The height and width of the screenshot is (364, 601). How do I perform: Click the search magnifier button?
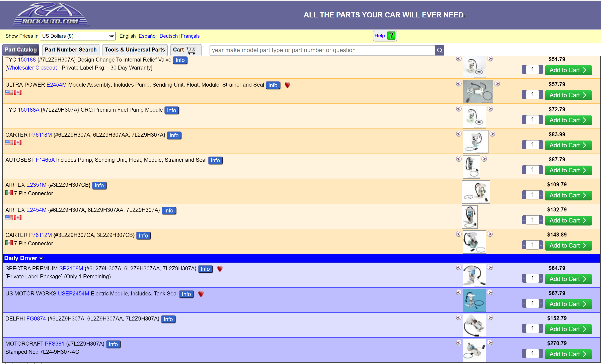440,50
